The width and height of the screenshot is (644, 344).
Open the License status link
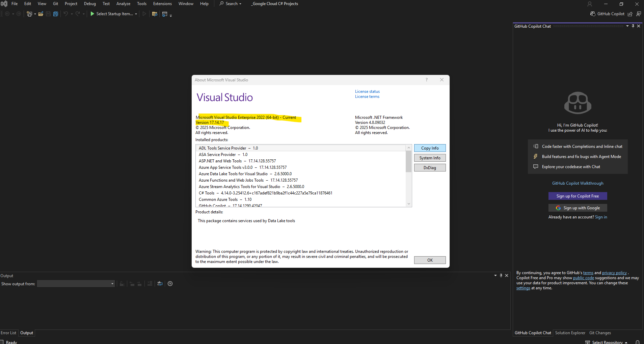[367, 91]
